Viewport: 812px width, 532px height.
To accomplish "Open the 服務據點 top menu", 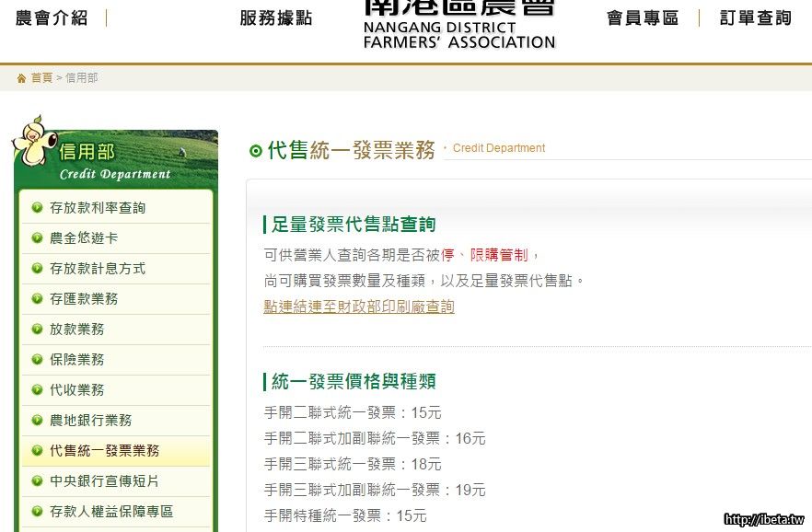I will [275, 18].
